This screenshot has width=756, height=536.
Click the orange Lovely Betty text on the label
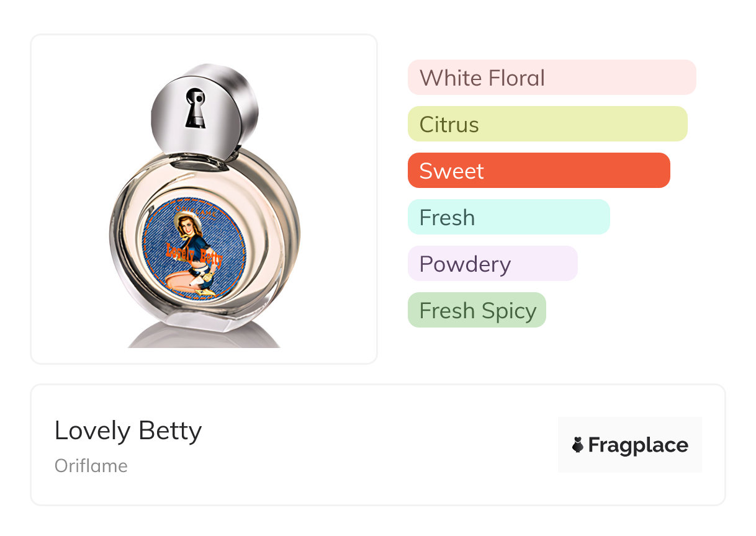click(193, 253)
